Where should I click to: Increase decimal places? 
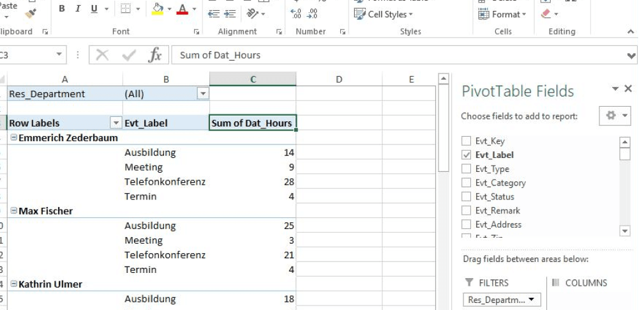[296, 14]
